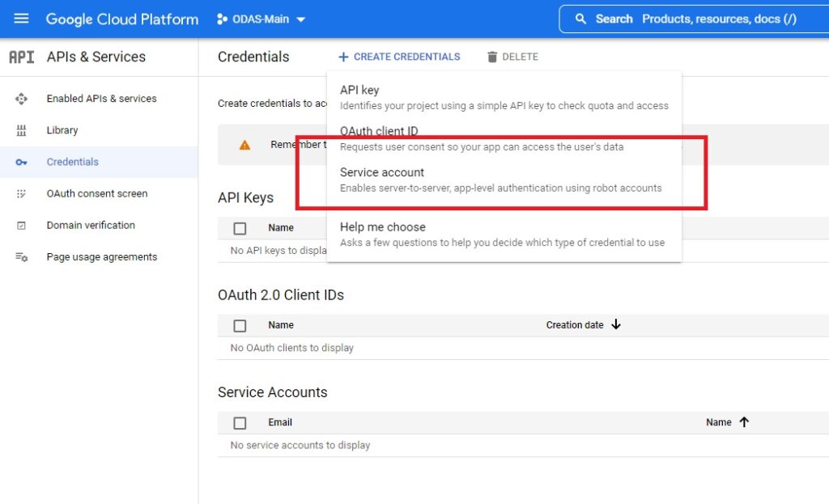Click the API logo icon in sidebar header
This screenshot has width=829, height=504.
pos(22,57)
